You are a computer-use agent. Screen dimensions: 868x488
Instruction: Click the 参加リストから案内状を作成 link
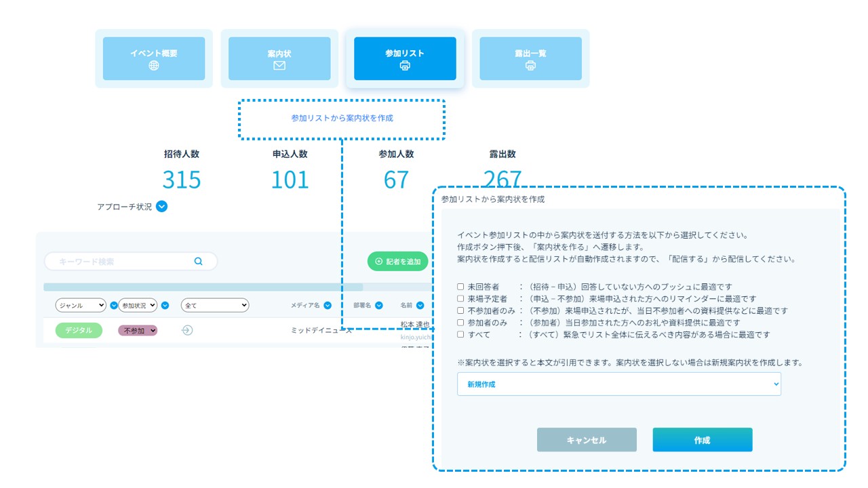(x=342, y=118)
